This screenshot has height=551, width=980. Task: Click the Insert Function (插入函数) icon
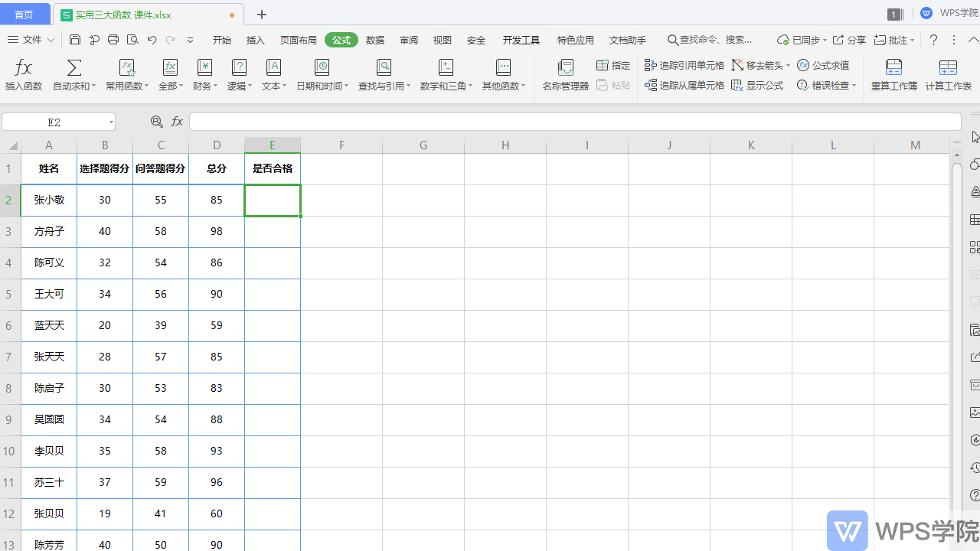pyautogui.click(x=24, y=68)
